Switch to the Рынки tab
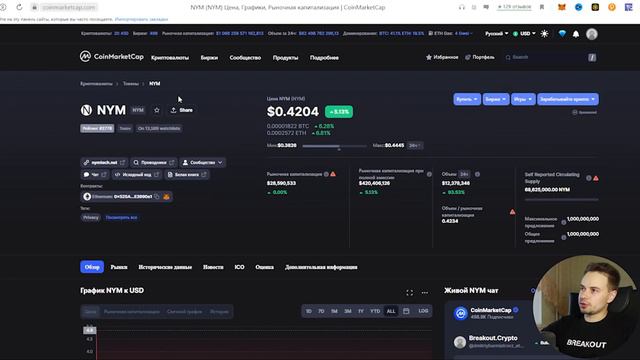This screenshot has width=640, height=360. coord(119,267)
